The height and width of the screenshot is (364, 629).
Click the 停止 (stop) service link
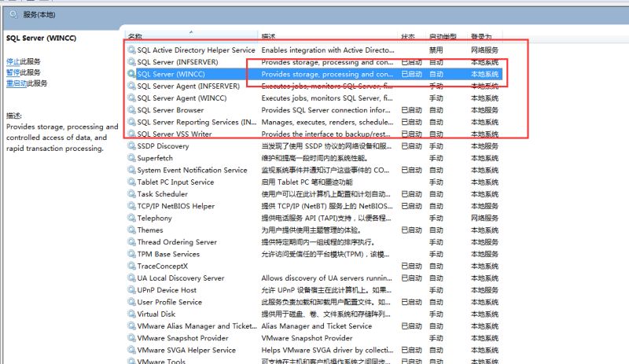tap(13, 61)
